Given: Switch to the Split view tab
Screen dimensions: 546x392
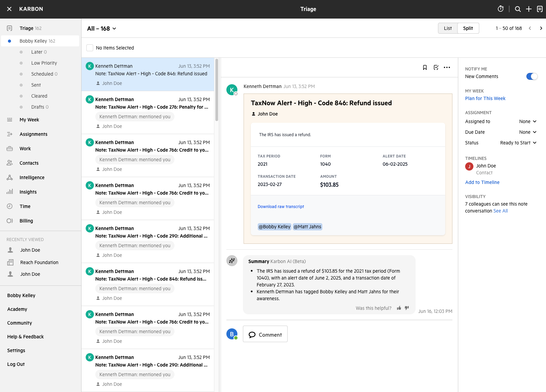Looking at the screenshot, I should [x=468, y=28].
